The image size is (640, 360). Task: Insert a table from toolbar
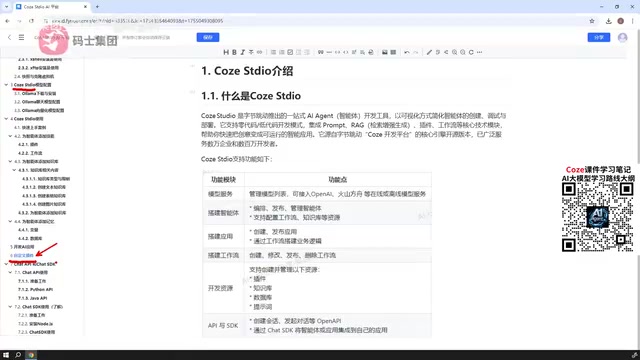[393, 52]
